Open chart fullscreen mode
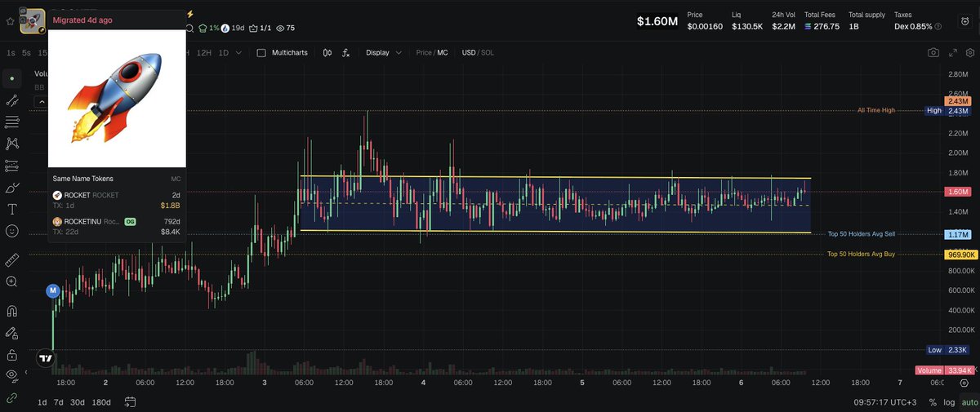980x412 pixels. tap(951, 52)
